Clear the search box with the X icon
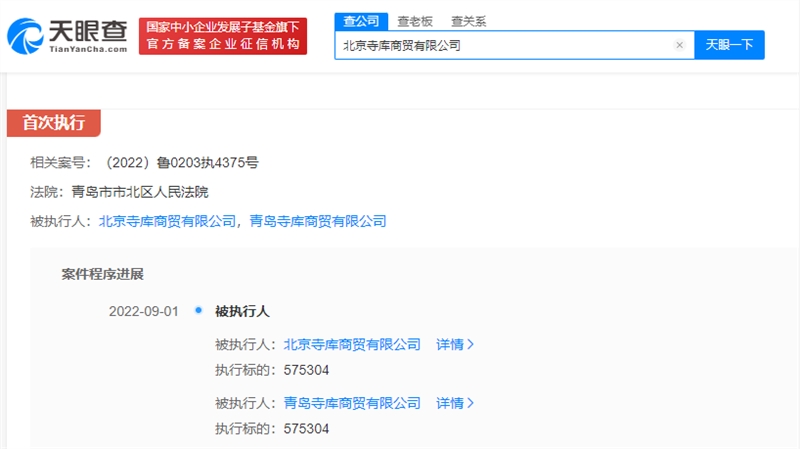The width and height of the screenshot is (800, 449). [x=679, y=45]
